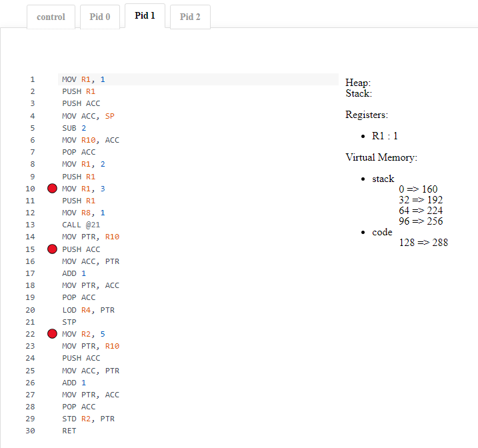Click mapping '96 => 256'
This screenshot has width=478, height=448.
point(421,221)
